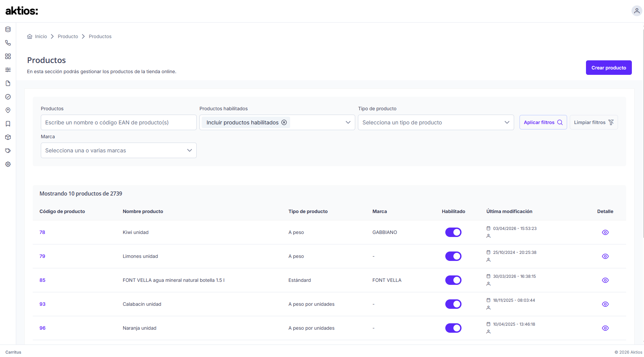Click the 'Nombre producto' column header
Screen dimensions: 644x357
point(143,211)
